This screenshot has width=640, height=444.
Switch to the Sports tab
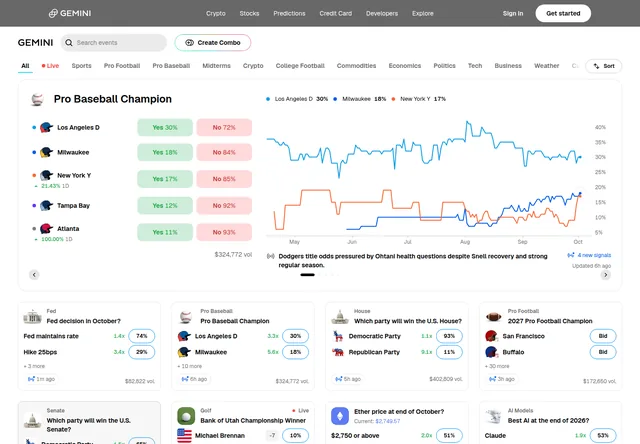(x=81, y=66)
